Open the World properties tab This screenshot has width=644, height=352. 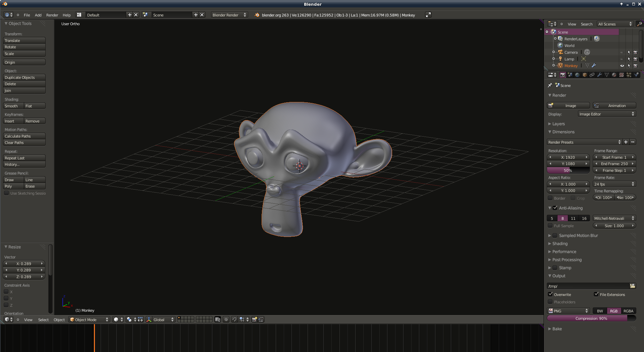pyautogui.click(x=577, y=75)
